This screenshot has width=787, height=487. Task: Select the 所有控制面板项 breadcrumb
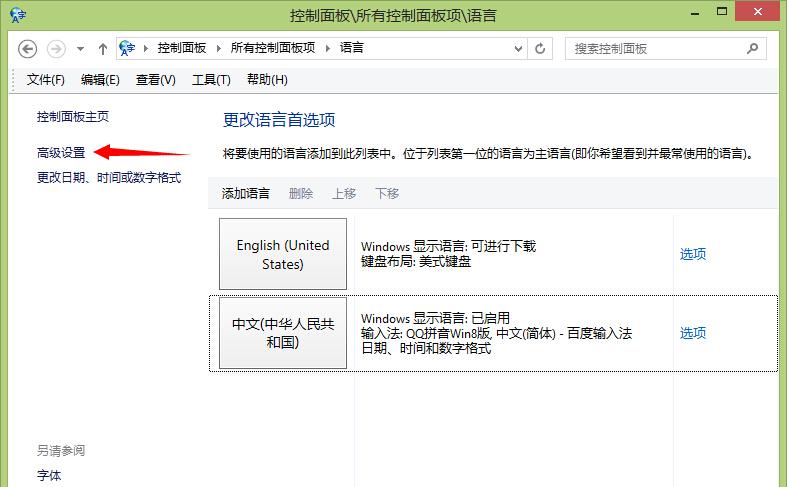tap(273, 48)
